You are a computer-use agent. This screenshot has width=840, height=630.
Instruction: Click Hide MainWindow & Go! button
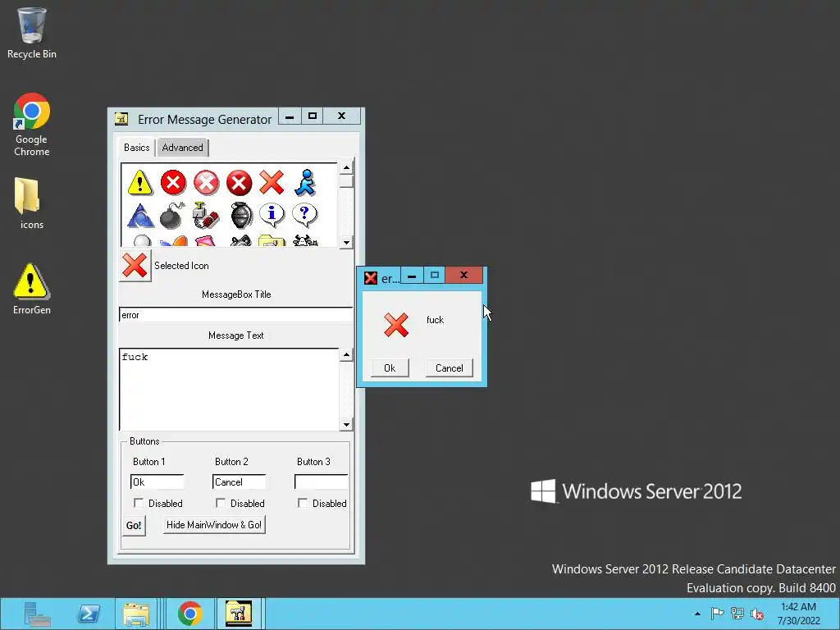(214, 525)
